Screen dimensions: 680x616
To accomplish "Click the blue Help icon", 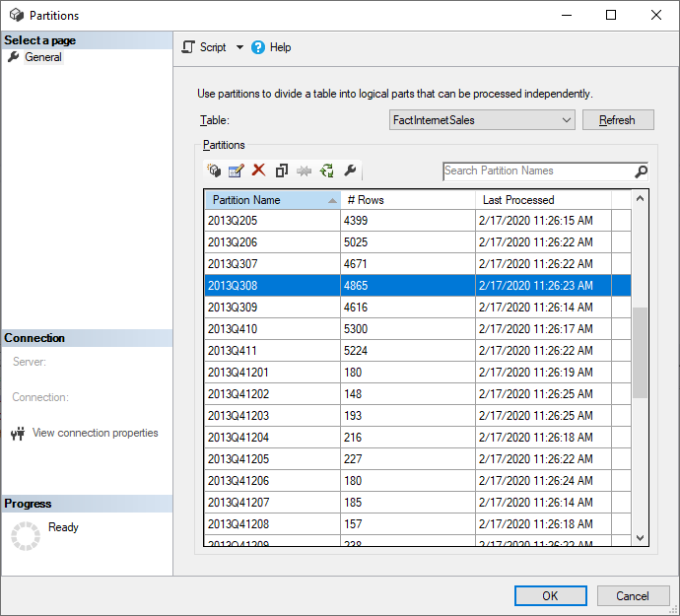I will pos(259,47).
